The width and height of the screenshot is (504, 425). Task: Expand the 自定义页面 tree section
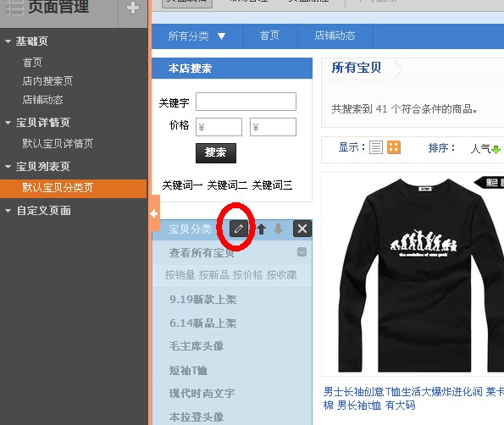coord(8,211)
